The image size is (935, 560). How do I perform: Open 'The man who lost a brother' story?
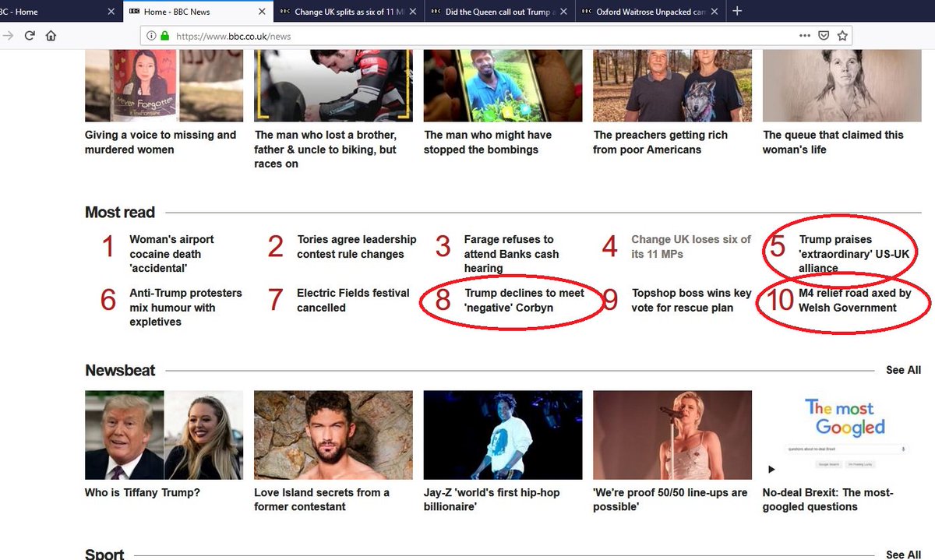326,150
